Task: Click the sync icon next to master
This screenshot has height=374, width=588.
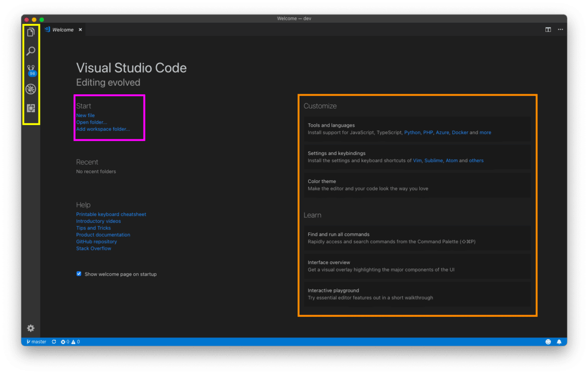Action: click(x=53, y=341)
